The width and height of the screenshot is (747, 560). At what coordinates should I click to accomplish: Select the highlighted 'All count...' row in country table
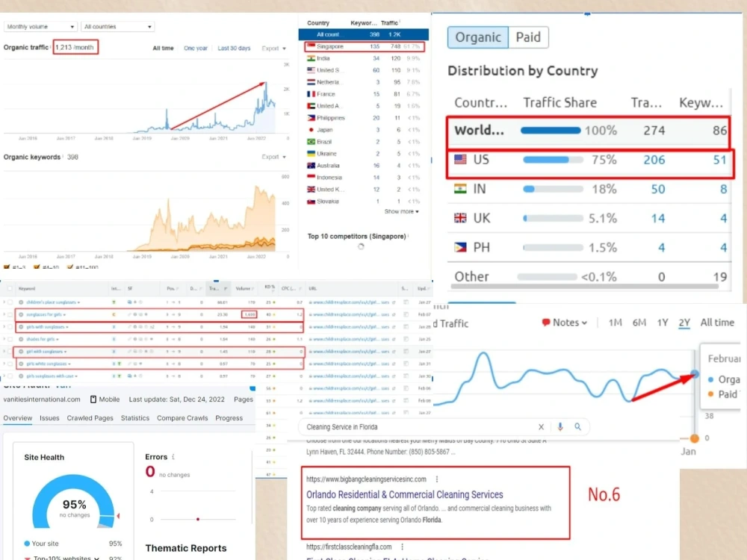coord(364,34)
